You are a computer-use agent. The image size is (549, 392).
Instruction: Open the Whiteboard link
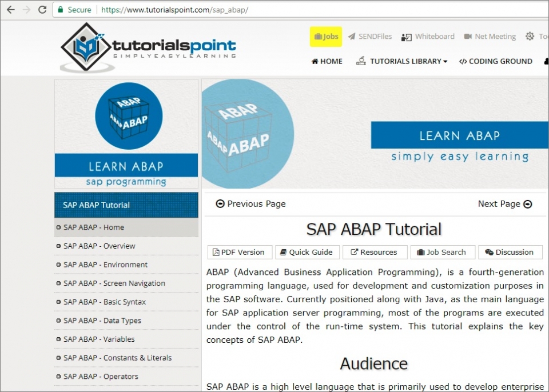tap(428, 37)
